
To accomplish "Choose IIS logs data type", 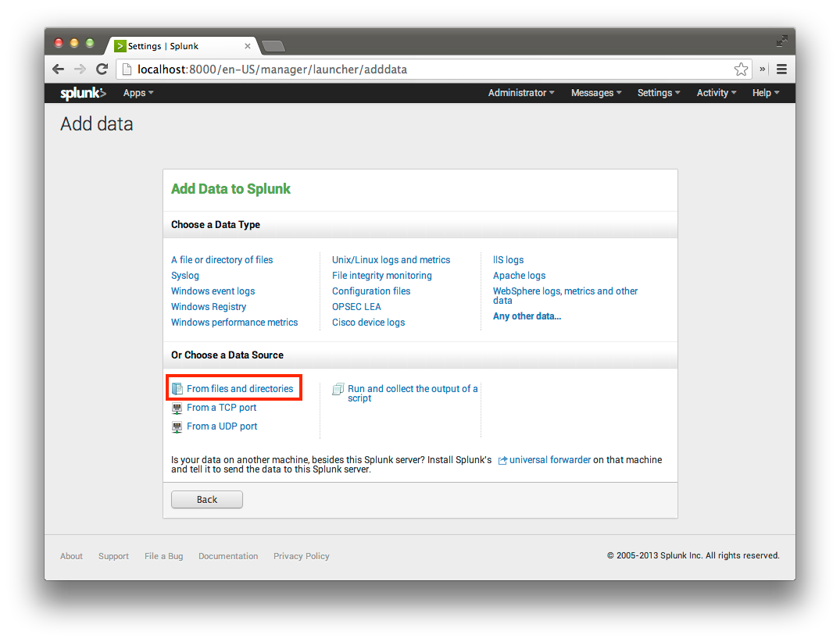I will click(509, 260).
